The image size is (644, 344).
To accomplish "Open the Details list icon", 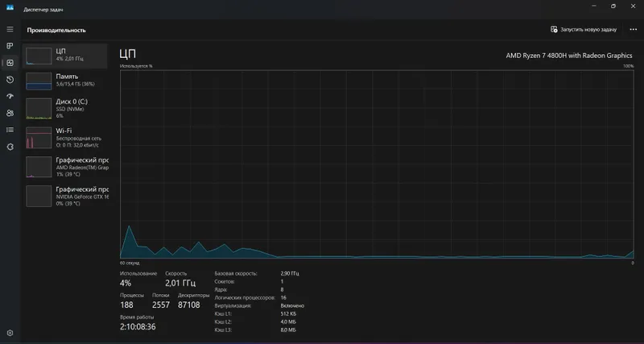I will click(10, 130).
